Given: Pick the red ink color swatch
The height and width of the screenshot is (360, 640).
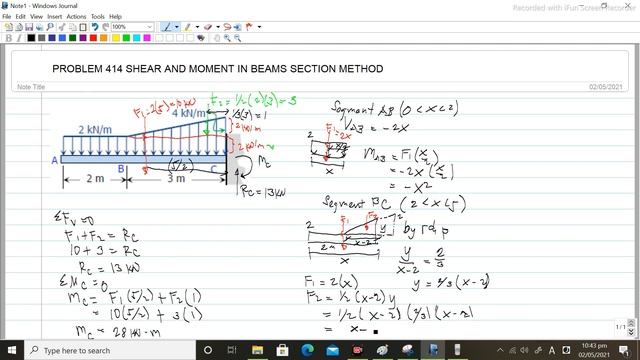Looking at the screenshot, I should pos(93,38).
